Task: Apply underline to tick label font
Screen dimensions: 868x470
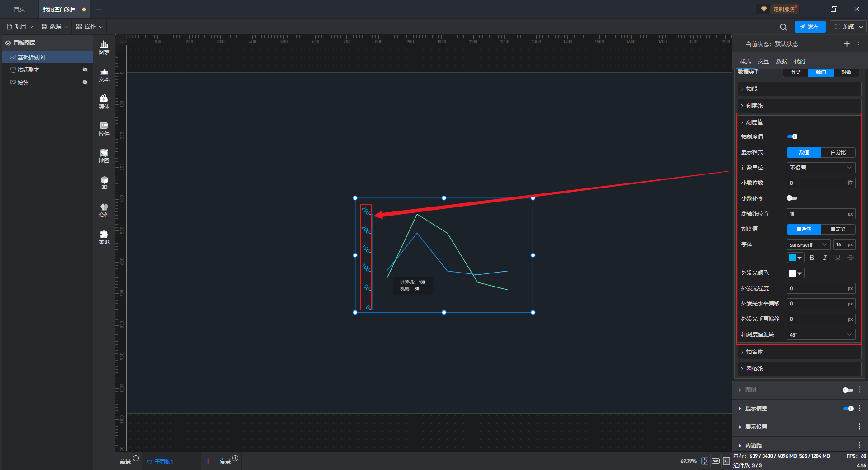Action: tap(838, 258)
